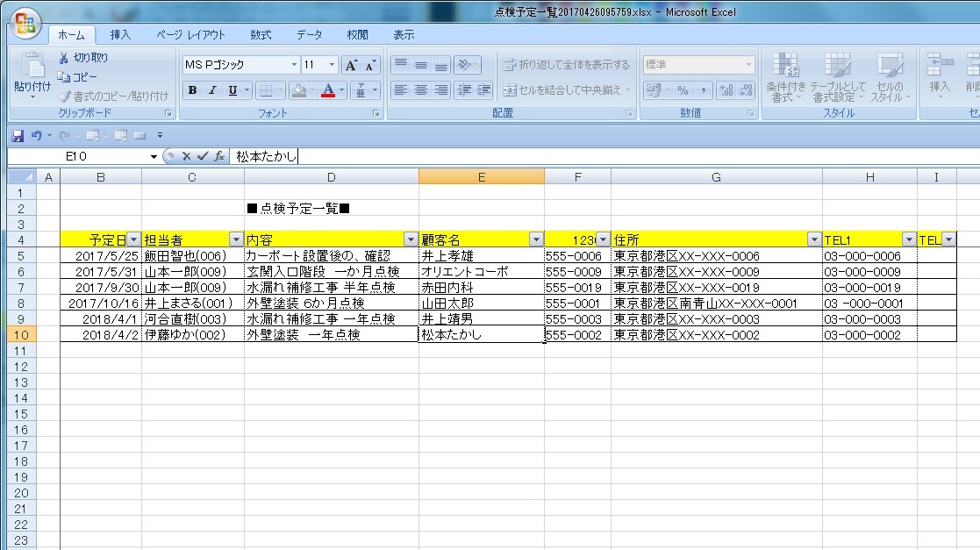Switch to the 数式 tab
980x550 pixels.
[261, 35]
